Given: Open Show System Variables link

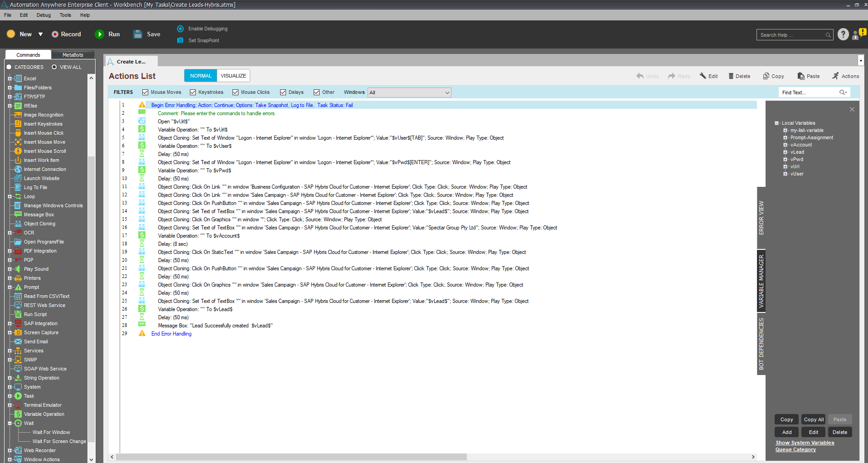Looking at the screenshot, I should pos(805,443).
